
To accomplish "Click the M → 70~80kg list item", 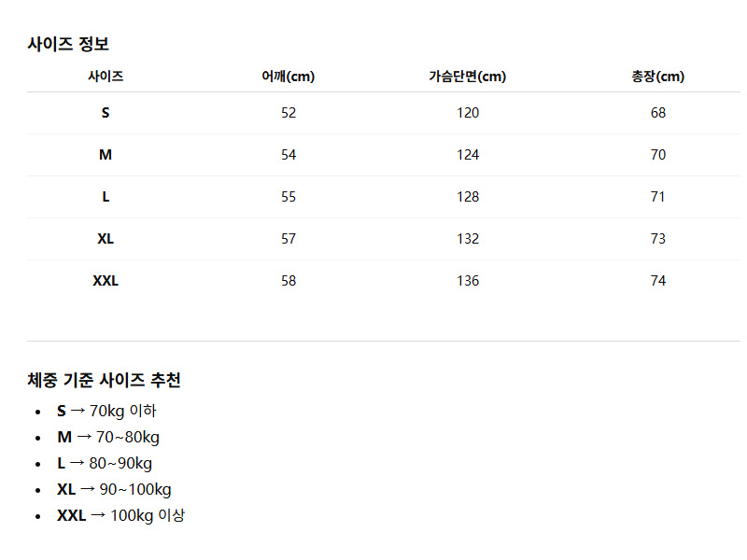I will (108, 437).
